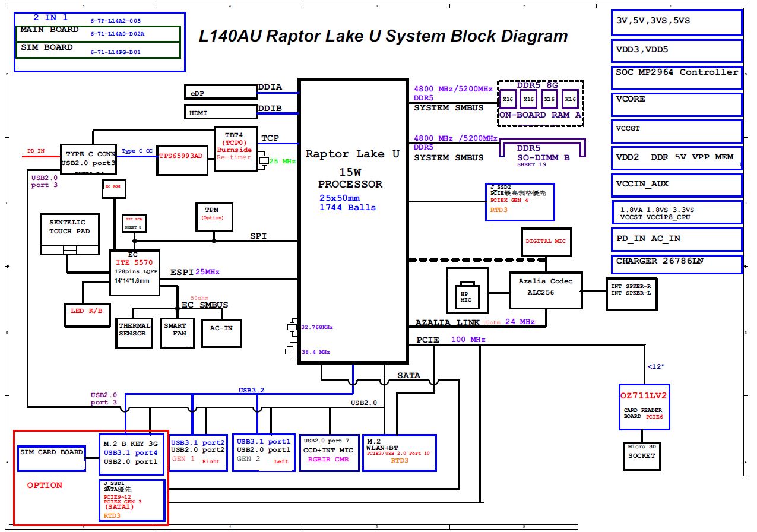Click the THERMAL SENSOR block
This screenshot has height=532, width=757.
click(x=135, y=334)
